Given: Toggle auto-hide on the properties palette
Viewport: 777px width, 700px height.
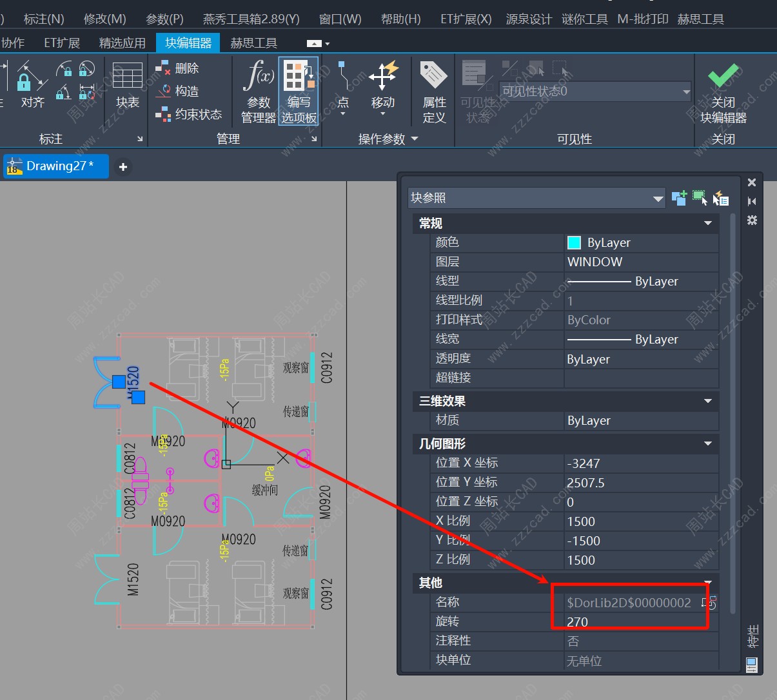Looking at the screenshot, I should tap(752, 201).
